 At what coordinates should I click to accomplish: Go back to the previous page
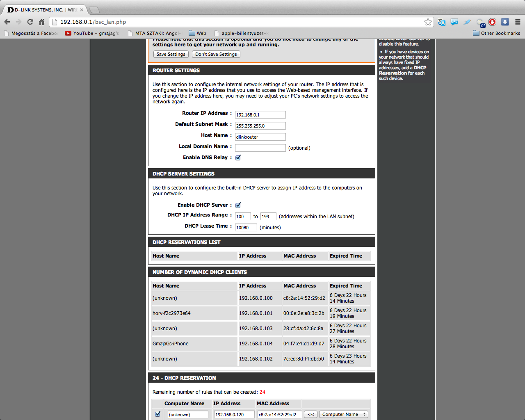point(7,22)
